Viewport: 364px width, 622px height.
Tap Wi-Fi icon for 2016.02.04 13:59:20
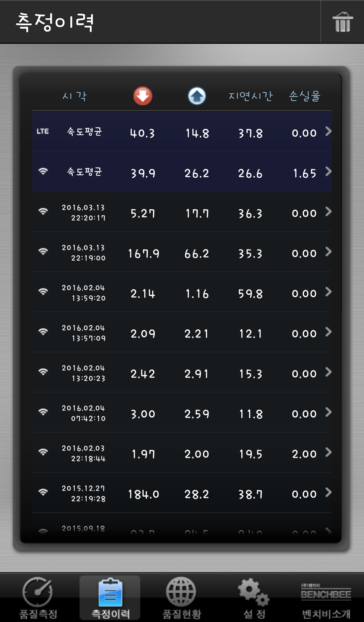point(43,292)
